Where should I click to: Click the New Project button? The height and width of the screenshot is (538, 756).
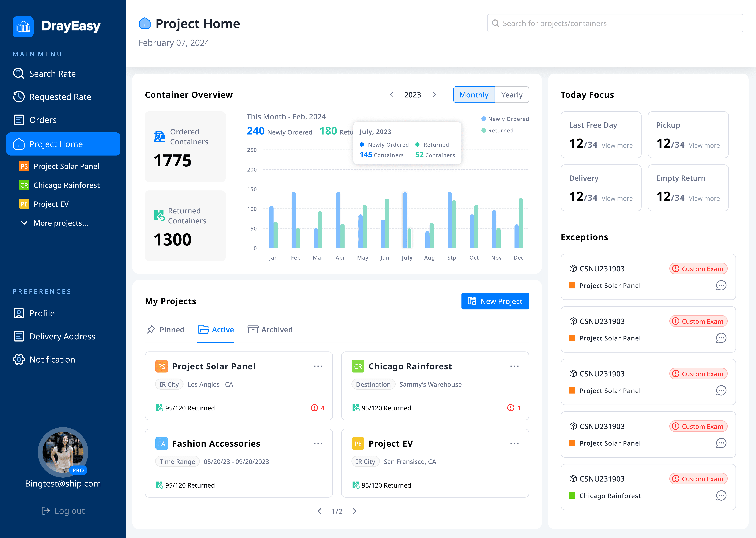(x=495, y=301)
